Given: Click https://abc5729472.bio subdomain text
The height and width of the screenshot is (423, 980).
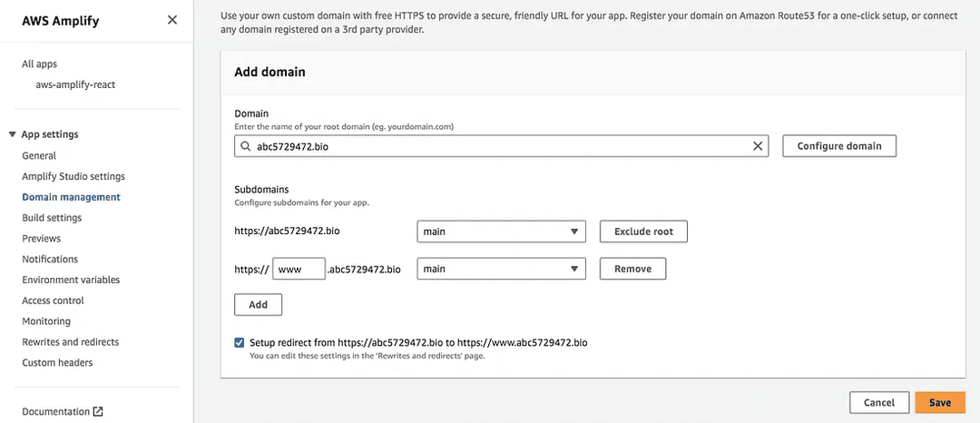Looking at the screenshot, I should (288, 231).
